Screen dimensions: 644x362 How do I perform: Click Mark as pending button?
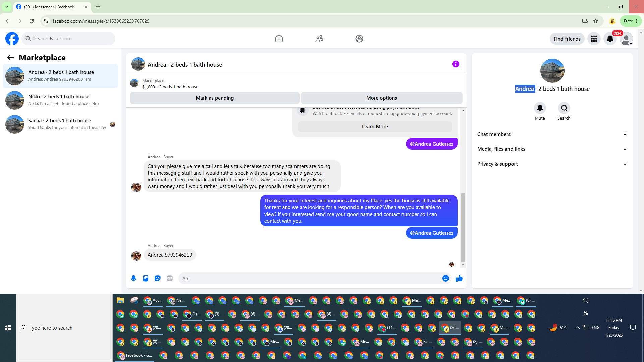point(215,98)
